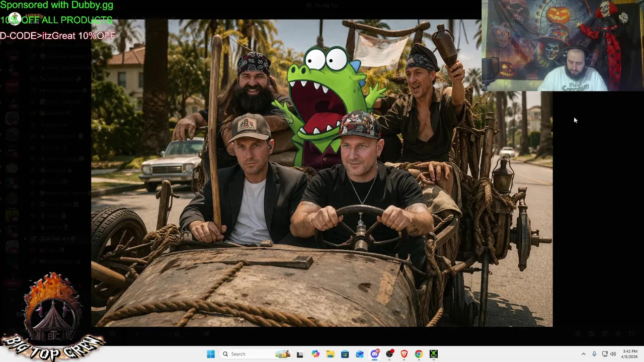Open the volume tray icon
The height and width of the screenshot is (362, 644).
tap(613, 354)
